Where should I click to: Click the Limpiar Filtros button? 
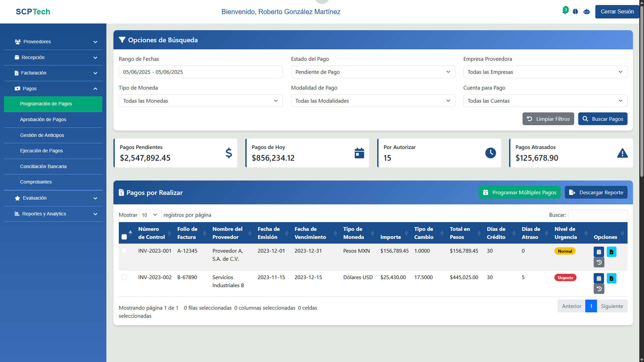tap(548, 119)
